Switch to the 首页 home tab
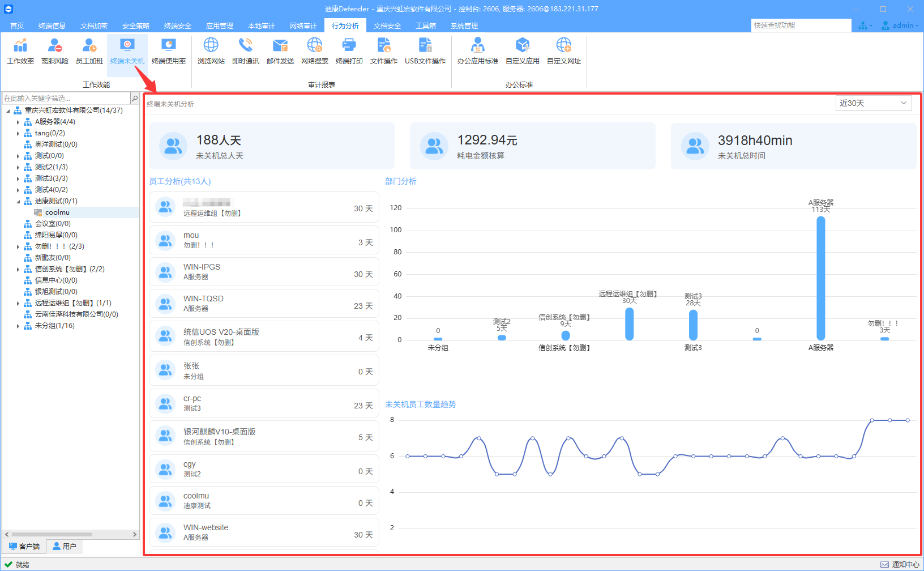The width and height of the screenshot is (924, 571). [x=17, y=25]
